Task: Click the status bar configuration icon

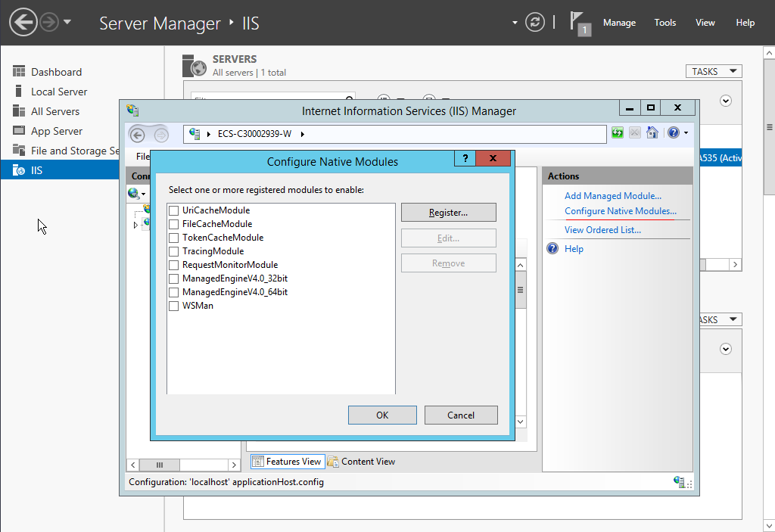Action: (x=680, y=481)
